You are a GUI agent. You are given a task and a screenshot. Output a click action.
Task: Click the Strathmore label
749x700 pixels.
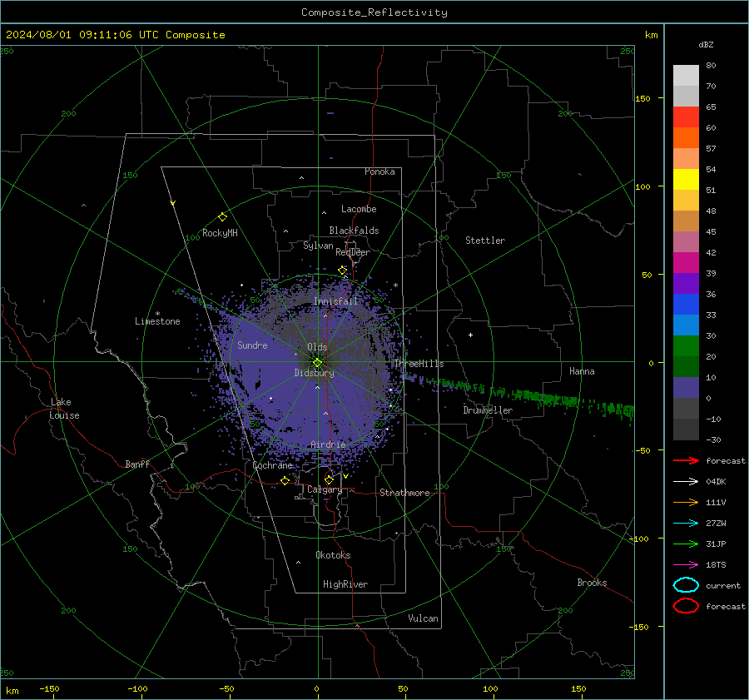click(x=404, y=493)
